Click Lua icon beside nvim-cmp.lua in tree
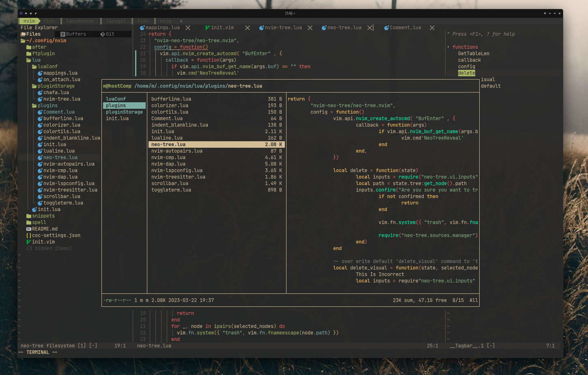 coord(40,170)
